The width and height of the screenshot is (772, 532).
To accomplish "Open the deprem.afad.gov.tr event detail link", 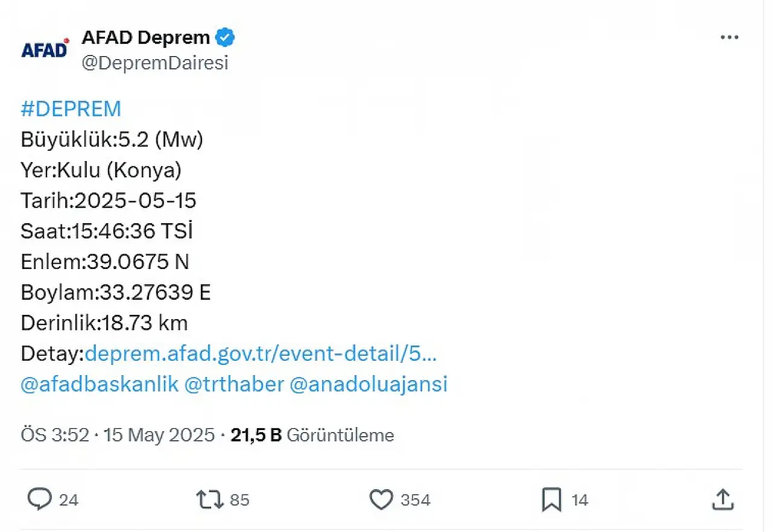I will click(261, 354).
